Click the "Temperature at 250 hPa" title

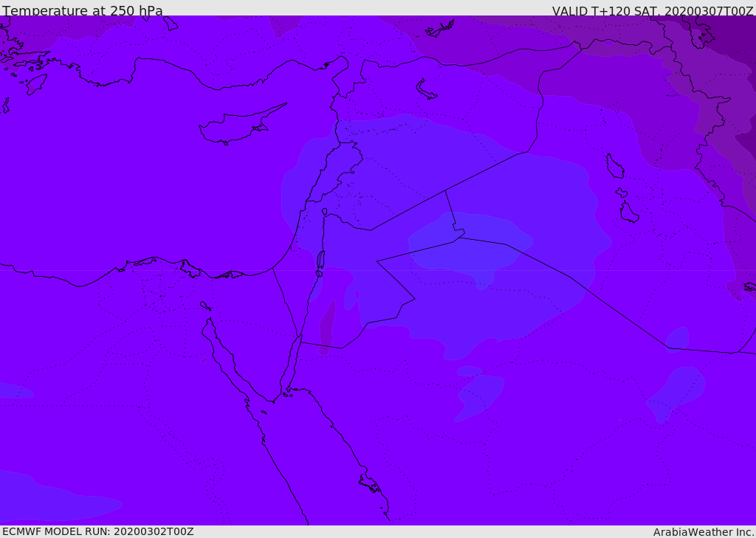click(x=82, y=11)
